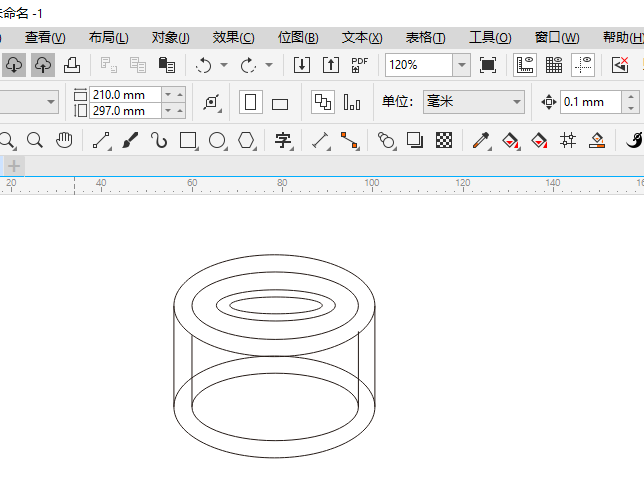Select the Artistic Media brush tool
Screen dimensions: 644x499
coord(130,140)
